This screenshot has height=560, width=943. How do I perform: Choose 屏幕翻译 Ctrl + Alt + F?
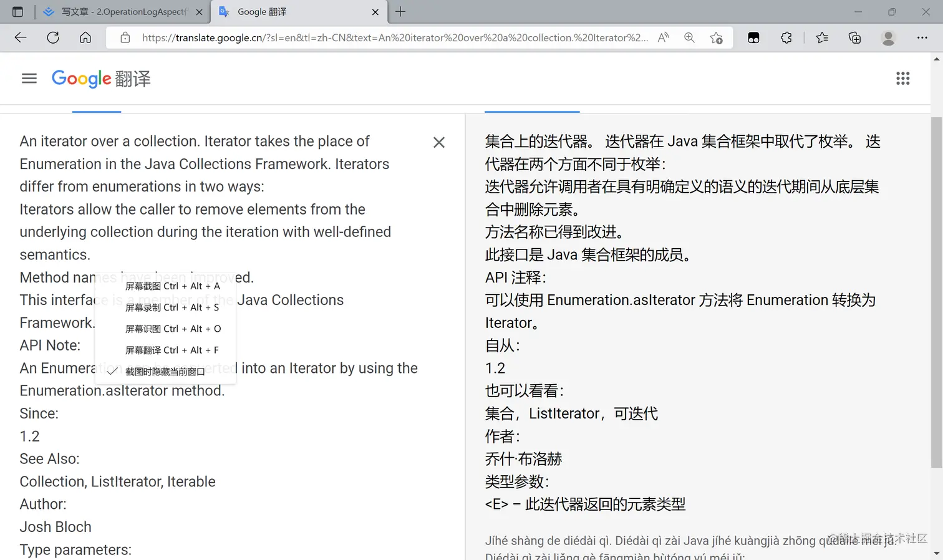coord(165,350)
